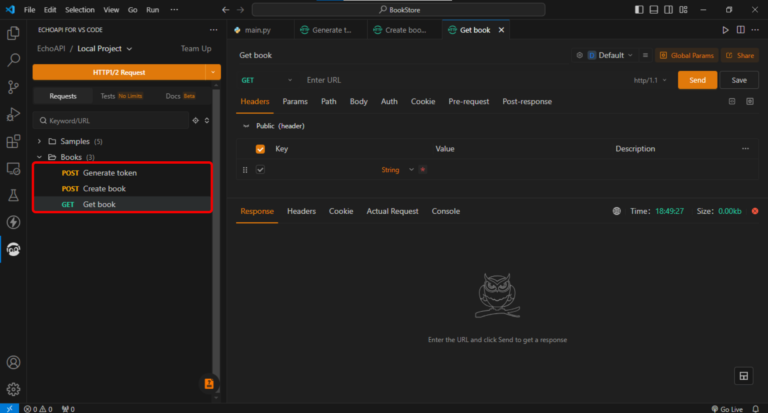This screenshot has width=768, height=413.
Task: Open the GET method dropdown
Action: [267, 80]
